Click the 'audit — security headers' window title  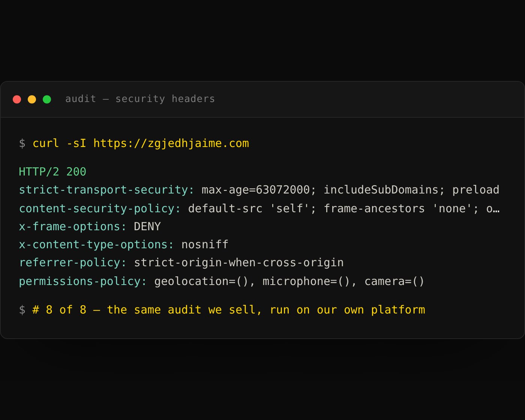pyautogui.click(x=140, y=99)
